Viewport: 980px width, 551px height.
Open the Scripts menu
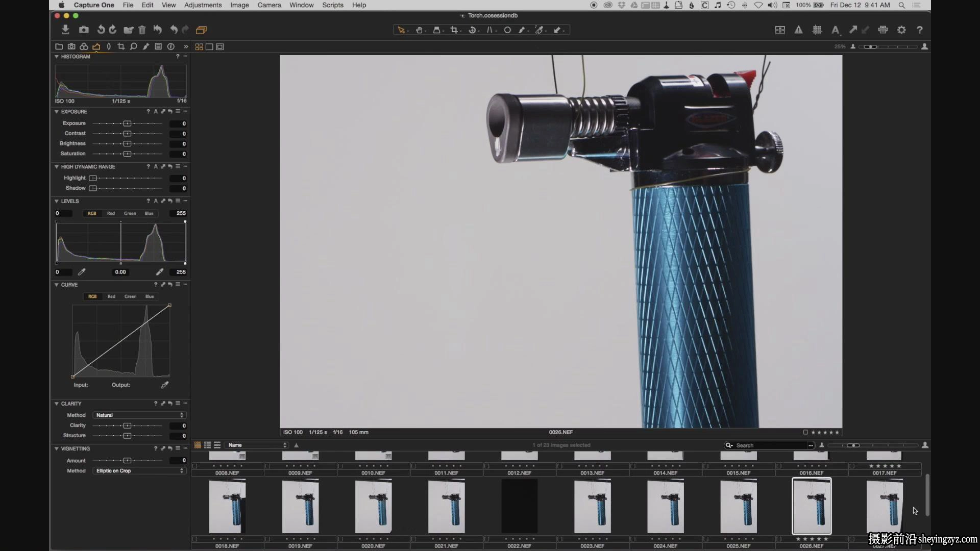[333, 5]
